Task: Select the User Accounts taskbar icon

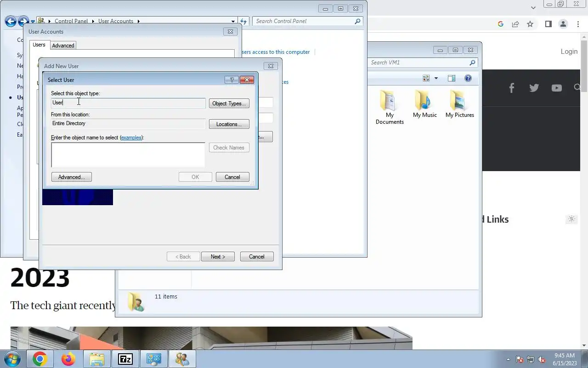Action: click(x=182, y=359)
